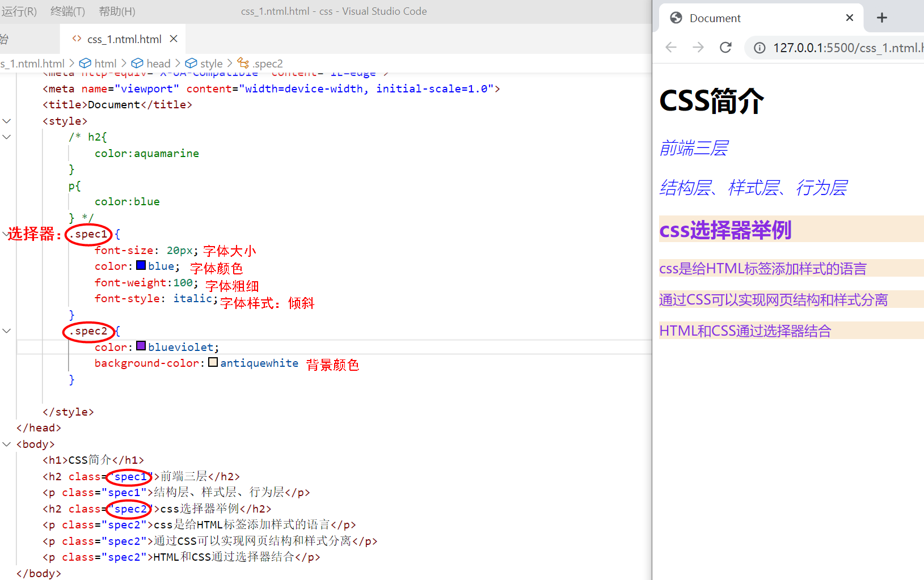The width and height of the screenshot is (924, 580).
Task: Select the .spec2 symbol icon in breadcrumbs
Action: [x=243, y=63]
